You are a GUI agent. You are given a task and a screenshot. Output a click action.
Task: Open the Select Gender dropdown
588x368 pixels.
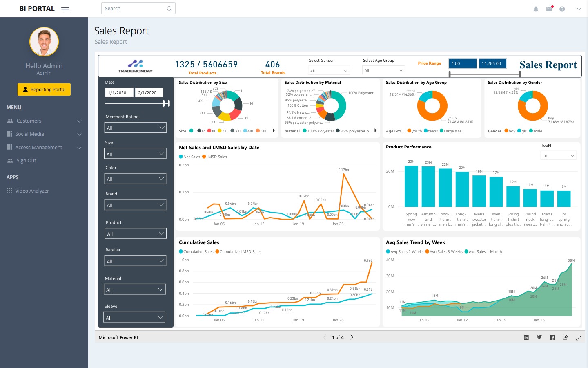pos(329,71)
